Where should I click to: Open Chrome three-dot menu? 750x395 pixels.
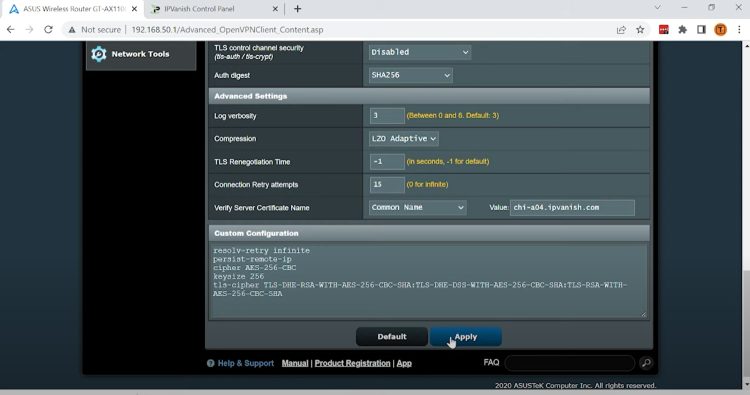click(739, 30)
